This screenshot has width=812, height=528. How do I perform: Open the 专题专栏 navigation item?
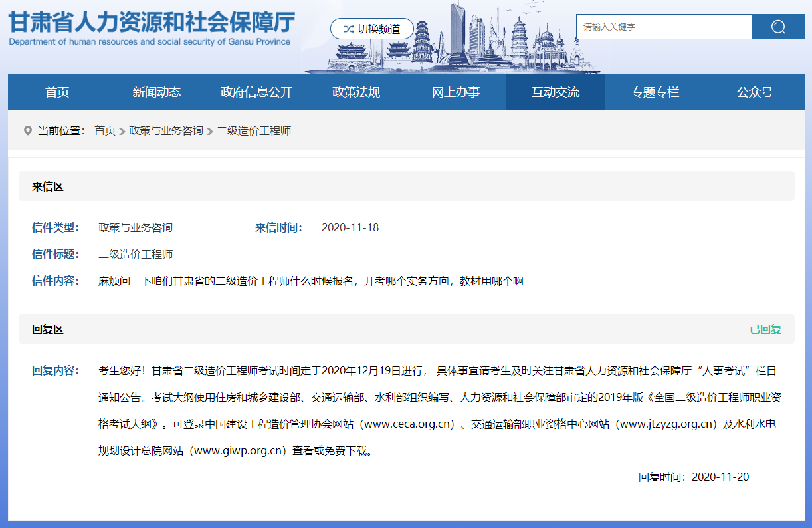[655, 92]
